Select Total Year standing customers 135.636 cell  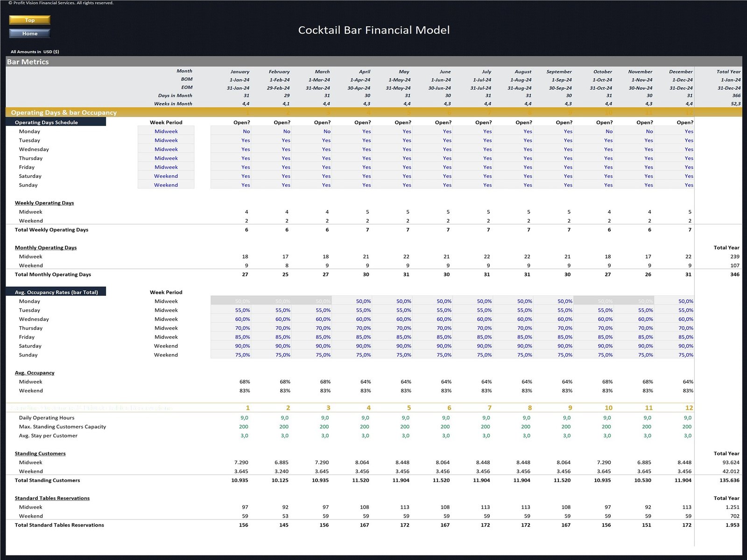pyautogui.click(x=729, y=481)
